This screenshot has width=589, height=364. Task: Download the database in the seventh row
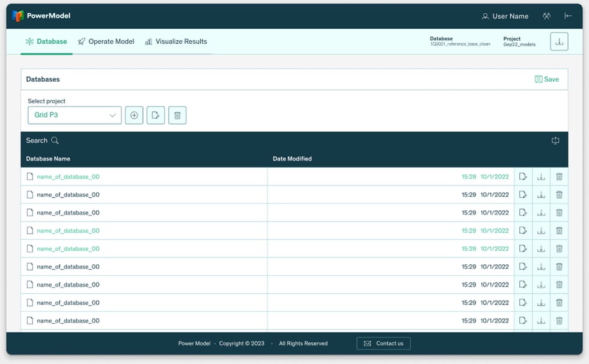tap(541, 285)
